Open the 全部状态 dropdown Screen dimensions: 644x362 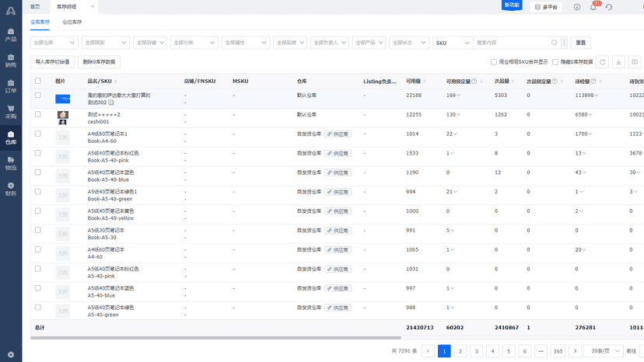(x=409, y=43)
